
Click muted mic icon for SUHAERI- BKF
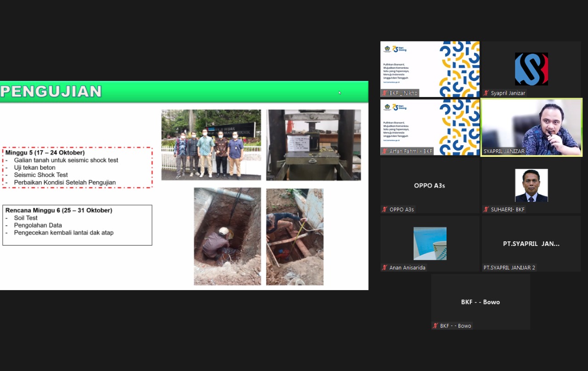(486, 210)
